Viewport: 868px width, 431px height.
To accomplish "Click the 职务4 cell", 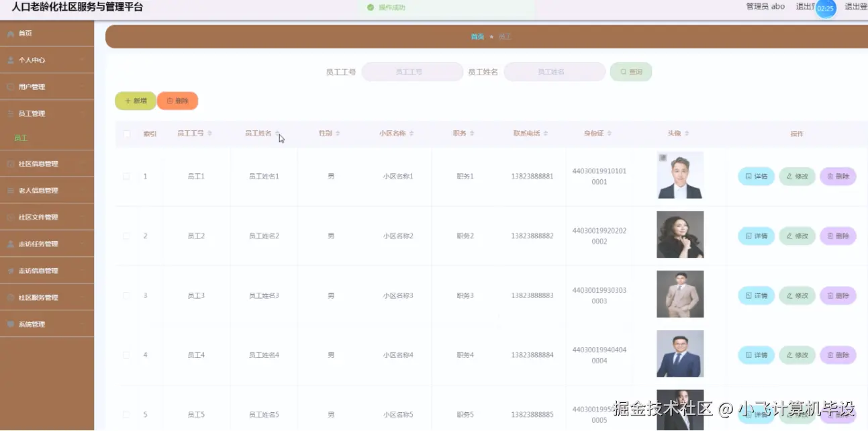I will tap(465, 355).
